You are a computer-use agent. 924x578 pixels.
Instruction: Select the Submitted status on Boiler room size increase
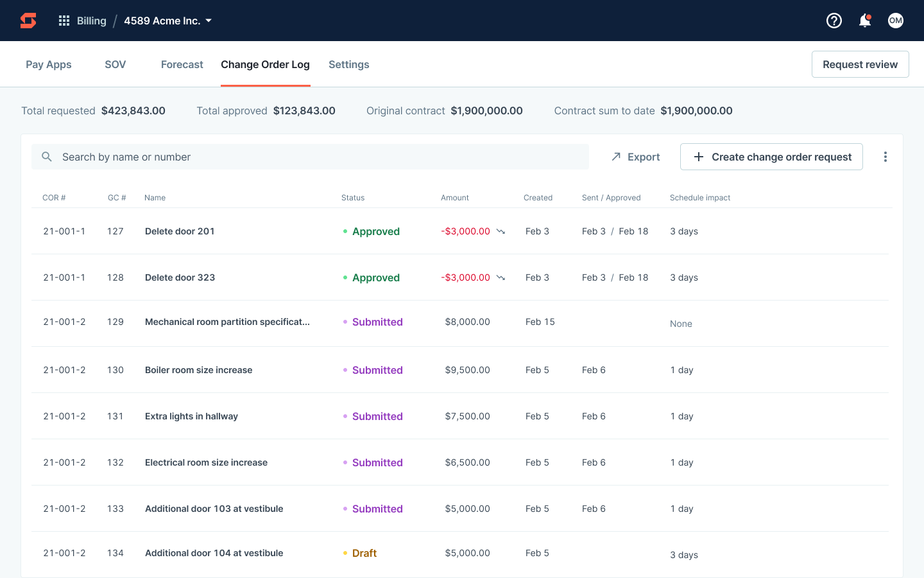pyautogui.click(x=377, y=370)
